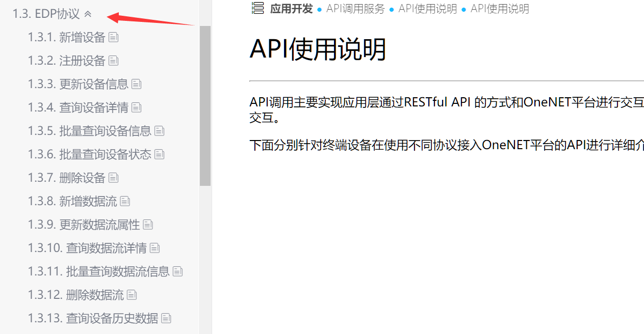This screenshot has height=334, width=644.
Task: Click the page icon next to 新增数据流
Action: (124, 201)
